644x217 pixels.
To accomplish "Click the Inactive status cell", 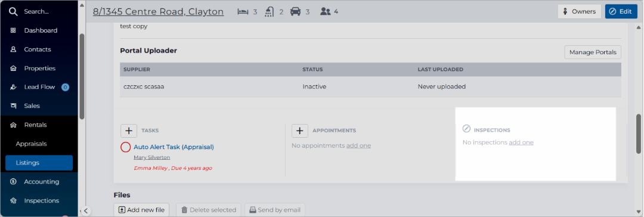I will point(315,86).
